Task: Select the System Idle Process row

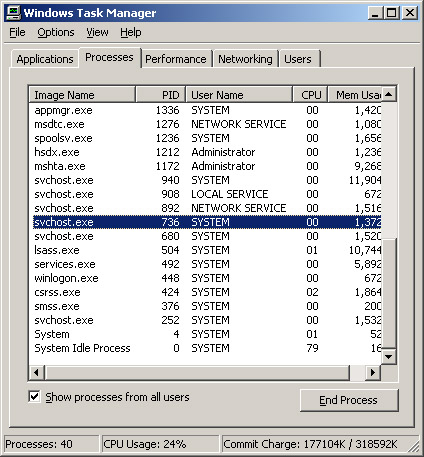Action: pyautogui.click(x=207, y=348)
